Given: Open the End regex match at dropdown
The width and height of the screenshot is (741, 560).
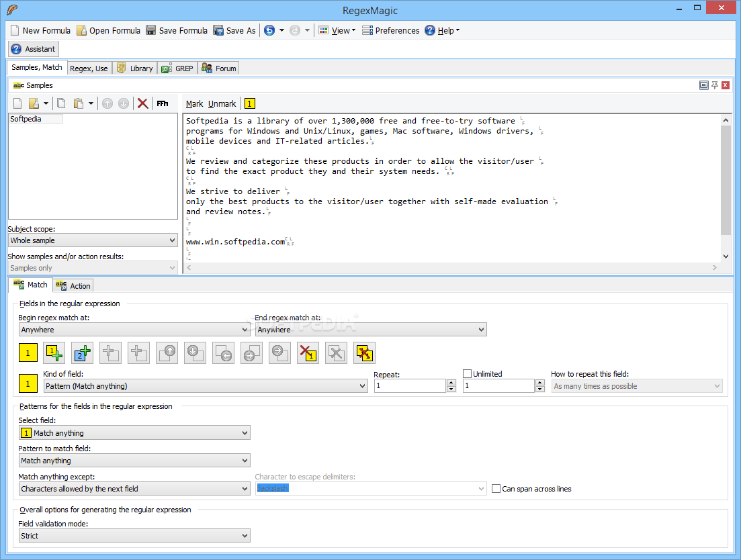Looking at the screenshot, I should pos(371,330).
